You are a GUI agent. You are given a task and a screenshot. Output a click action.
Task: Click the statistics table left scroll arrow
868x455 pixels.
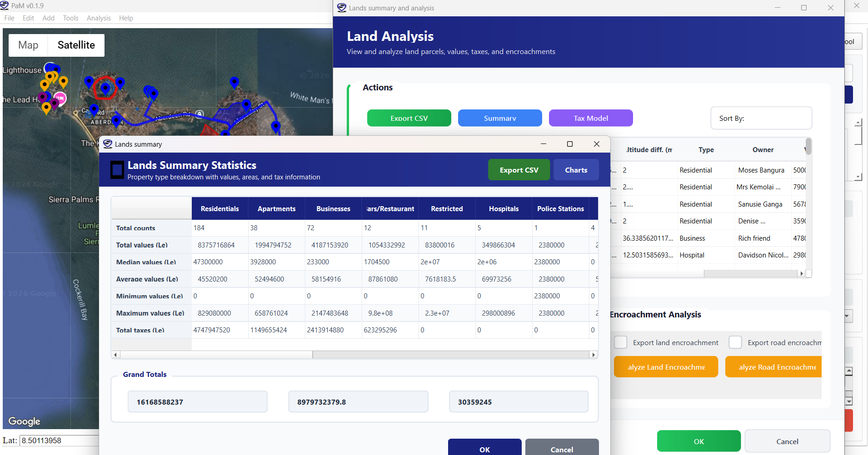[x=115, y=355]
